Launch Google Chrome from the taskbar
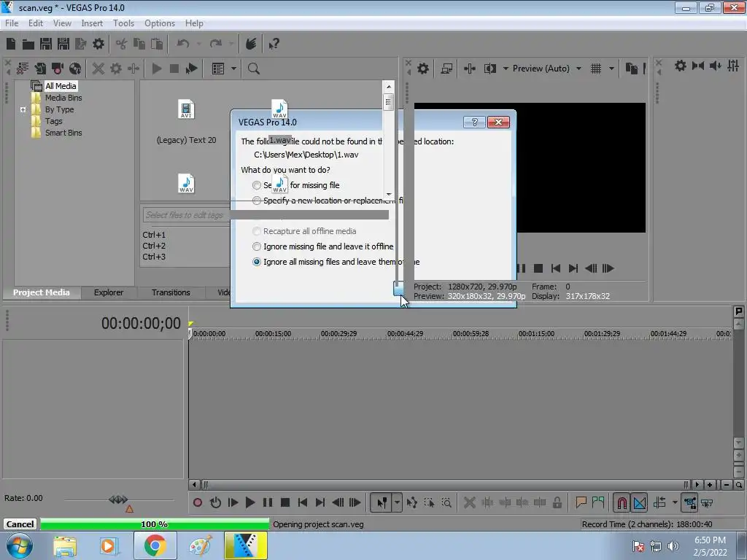 (x=155, y=545)
